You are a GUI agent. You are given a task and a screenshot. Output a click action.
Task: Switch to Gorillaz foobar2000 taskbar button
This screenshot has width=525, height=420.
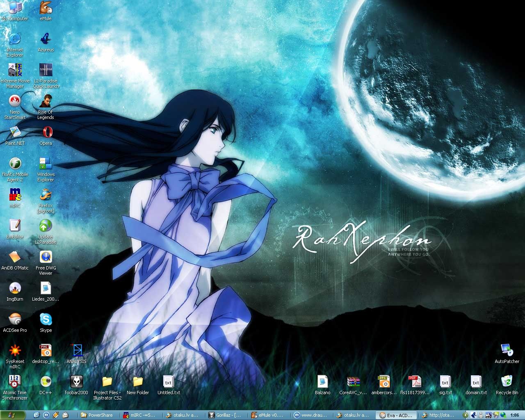226,415
